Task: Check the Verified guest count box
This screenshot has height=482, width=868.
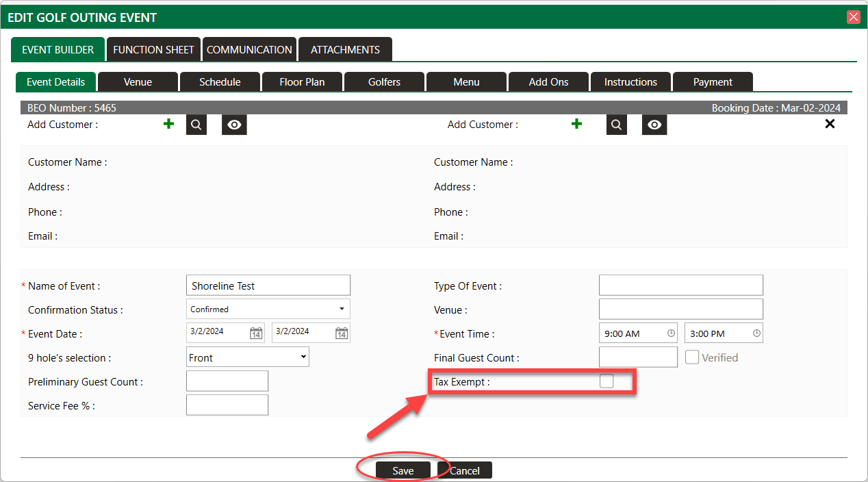Action: pyautogui.click(x=692, y=357)
